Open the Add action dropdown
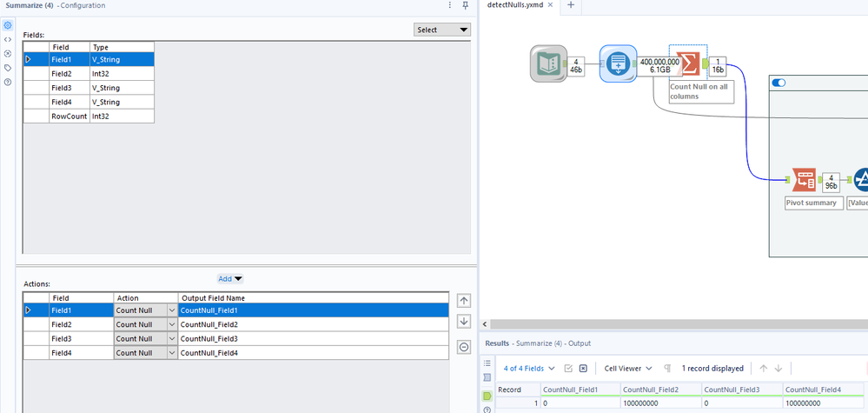 [230, 279]
